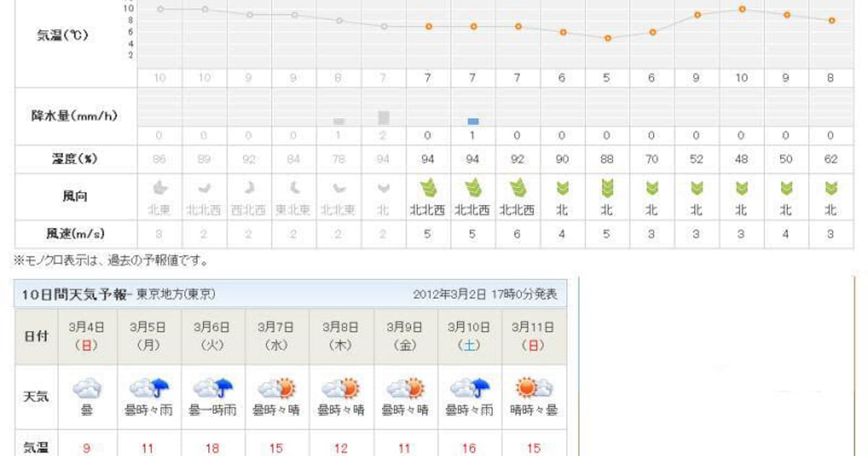The width and height of the screenshot is (868, 456).
Task: Click the 3月7日 cloud and sun icon
Action: [276, 389]
